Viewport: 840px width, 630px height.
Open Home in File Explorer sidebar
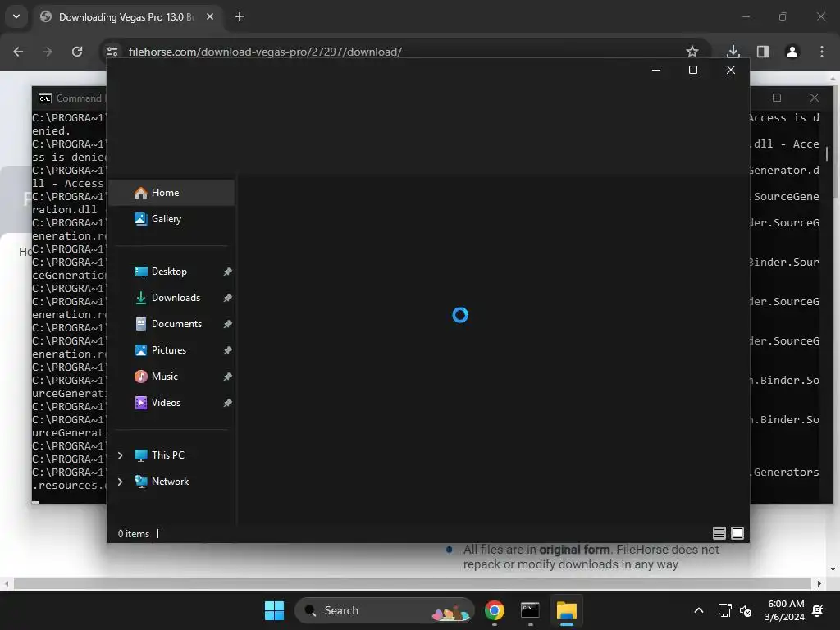[171, 193]
